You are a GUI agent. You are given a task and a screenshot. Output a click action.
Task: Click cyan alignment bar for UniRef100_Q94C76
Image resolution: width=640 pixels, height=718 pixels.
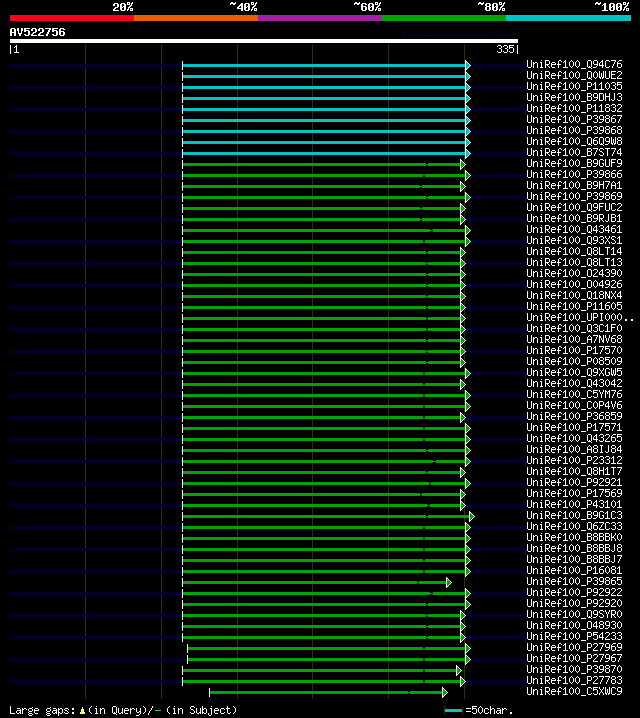coord(324,65)
